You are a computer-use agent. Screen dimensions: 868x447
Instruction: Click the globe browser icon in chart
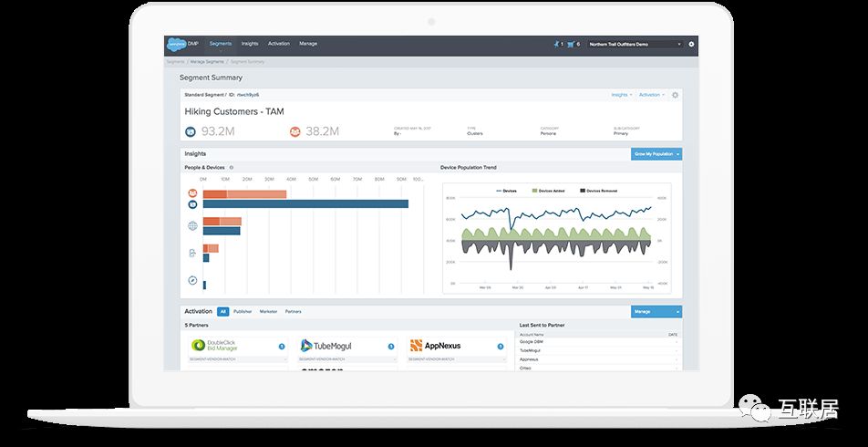click(192, 225)
